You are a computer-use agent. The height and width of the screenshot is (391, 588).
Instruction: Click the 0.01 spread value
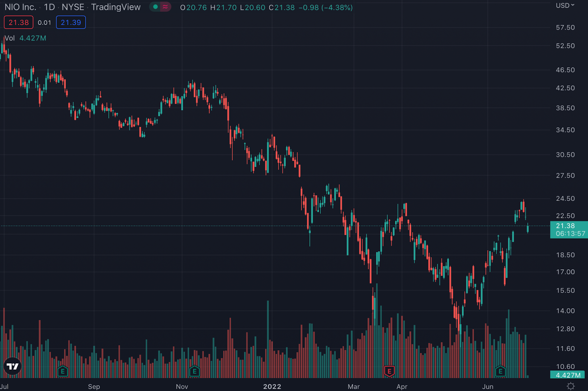44,22
